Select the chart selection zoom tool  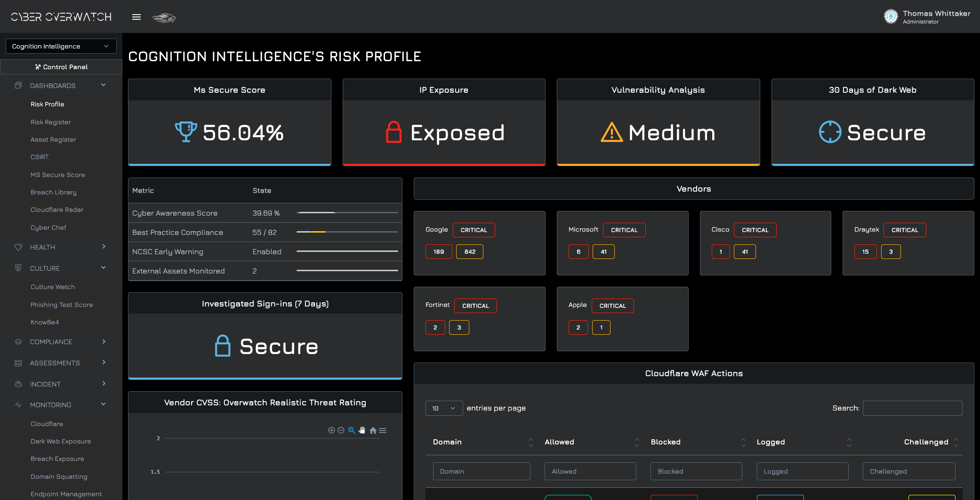click(352, 430)
